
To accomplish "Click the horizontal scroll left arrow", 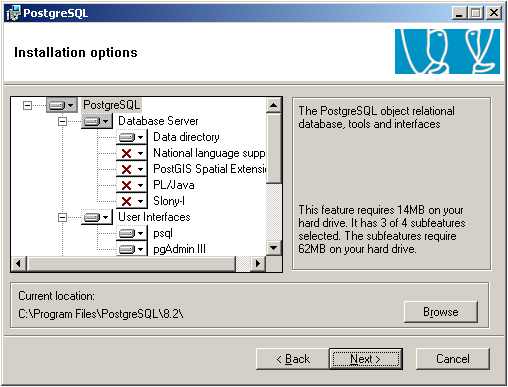I will click(19, 264).
